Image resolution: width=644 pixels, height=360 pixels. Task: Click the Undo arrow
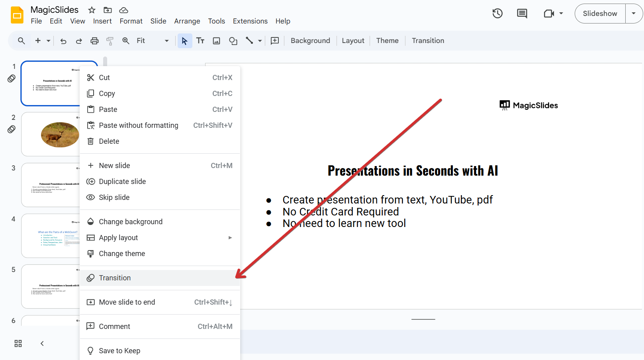point(63,41)
